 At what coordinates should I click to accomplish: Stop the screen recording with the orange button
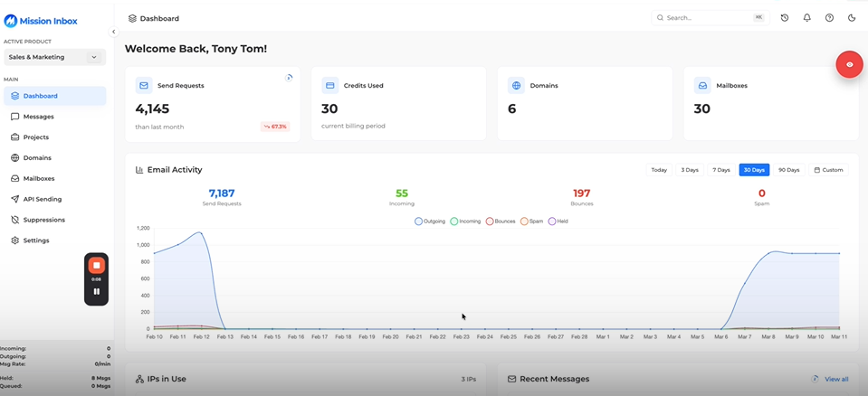(x=96, y=266)
